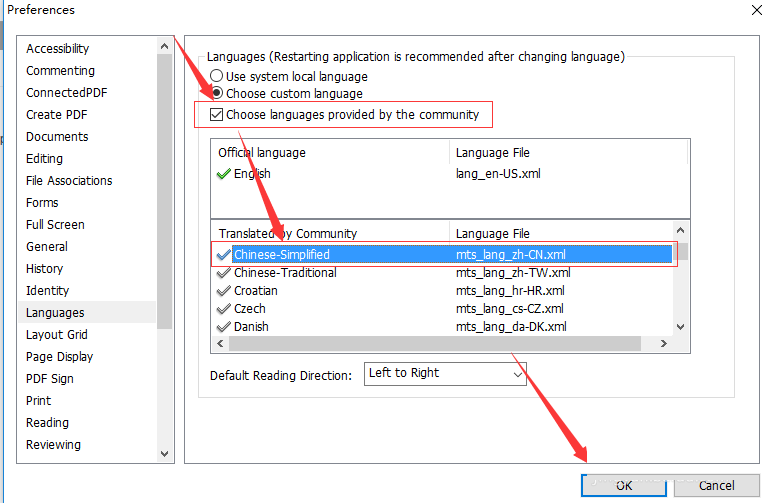The image size is (772, 503).
Task: Click the green checkmark next to English
Action: click(x=224, y=174)
